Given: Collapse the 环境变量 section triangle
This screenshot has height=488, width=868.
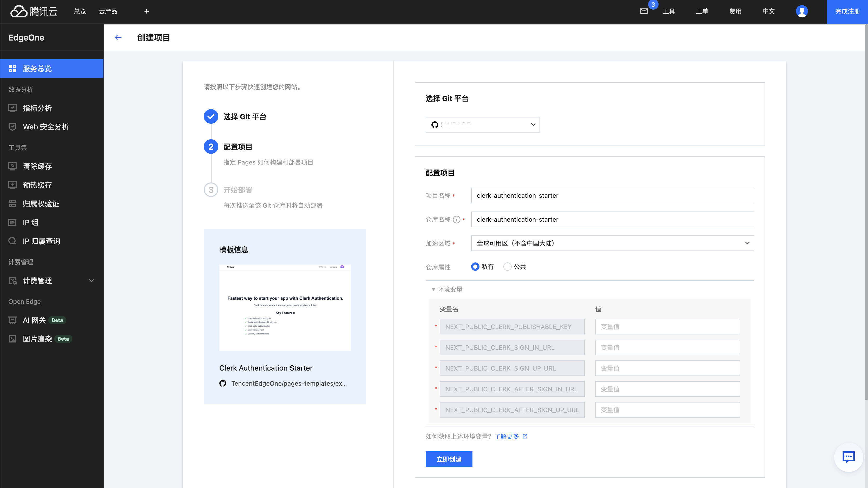Looking at the screenshot, I should pos(433,289).
